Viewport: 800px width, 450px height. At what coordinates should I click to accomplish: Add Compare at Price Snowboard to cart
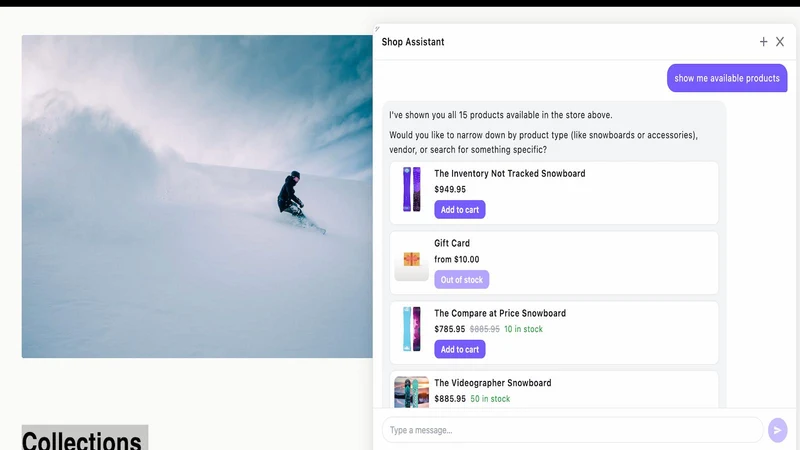[x=460, y=349]
